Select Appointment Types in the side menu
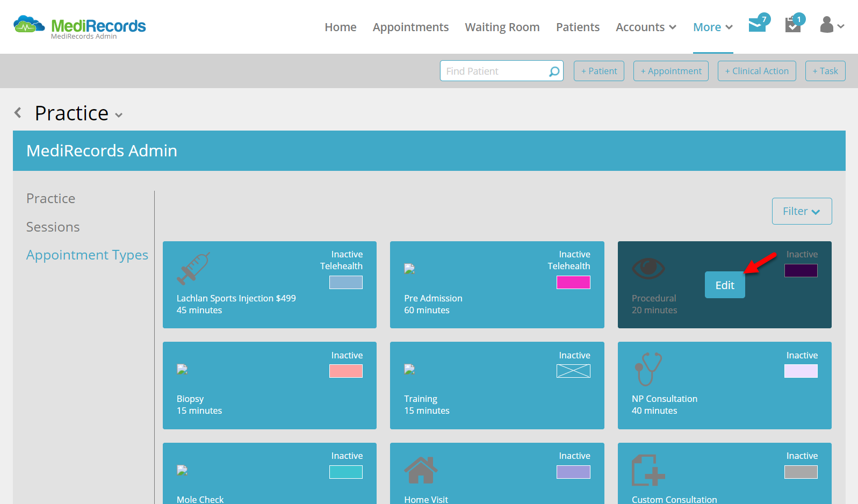This screenshot has width=858, height=504. [87, 255]
